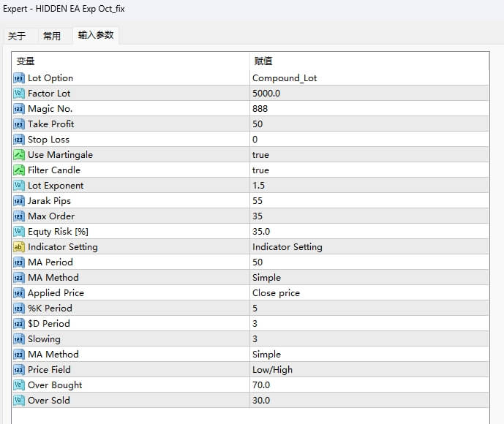504x424 pixels.
Task: Open the Compound_Lot option value dropdown
Action: [x=285, y=78]
